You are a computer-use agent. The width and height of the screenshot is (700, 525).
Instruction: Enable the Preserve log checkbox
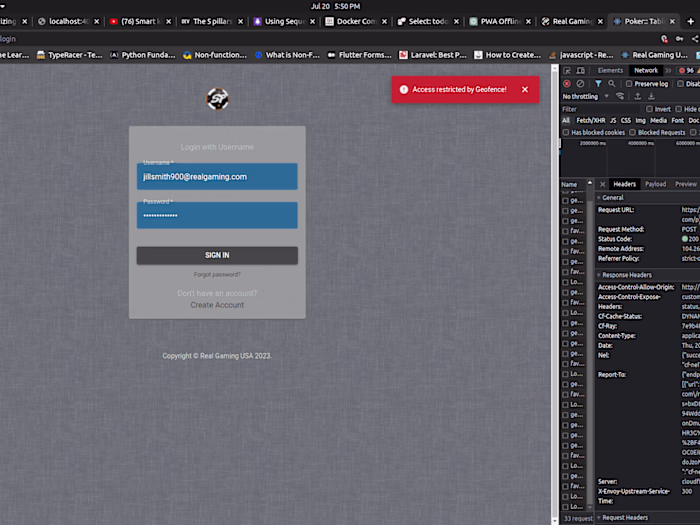tap(629, 83)
